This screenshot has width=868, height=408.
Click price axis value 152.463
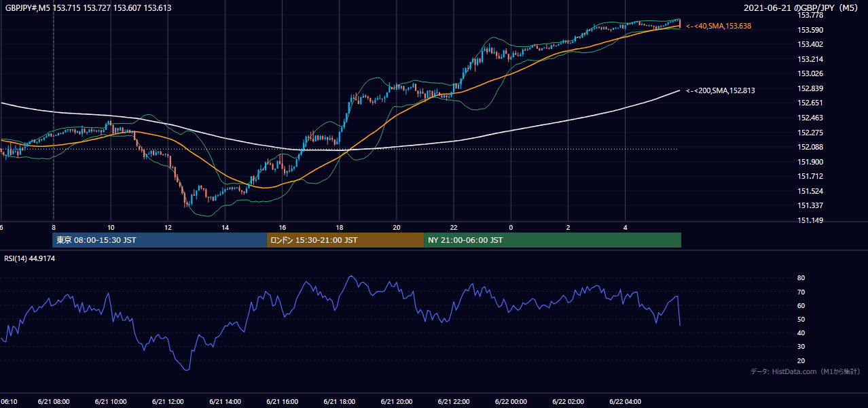(x=810, y=118)
